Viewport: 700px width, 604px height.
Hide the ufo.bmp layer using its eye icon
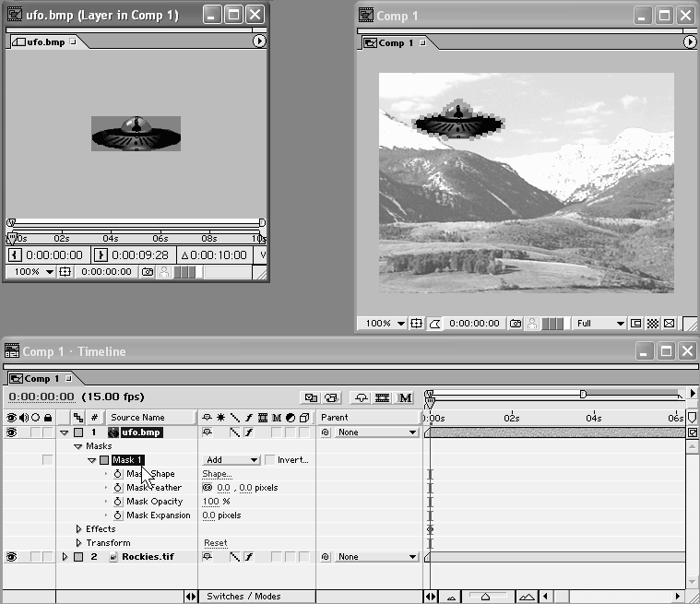point(12,432)
